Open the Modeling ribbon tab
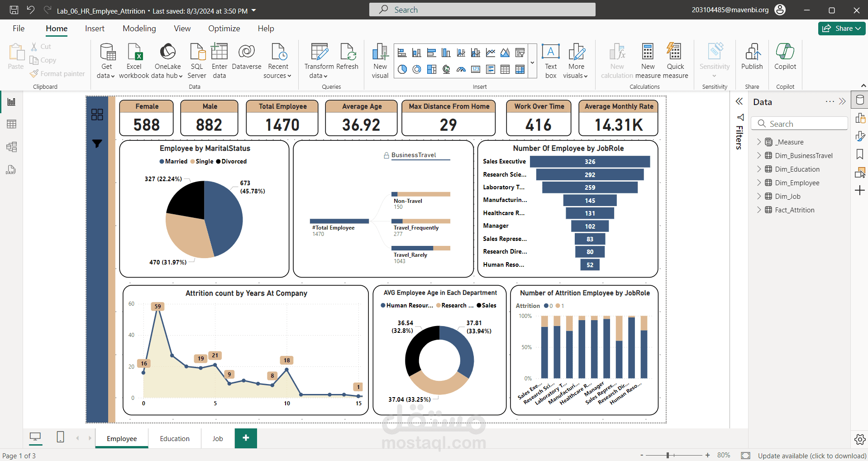 click(x=139, y=29)
